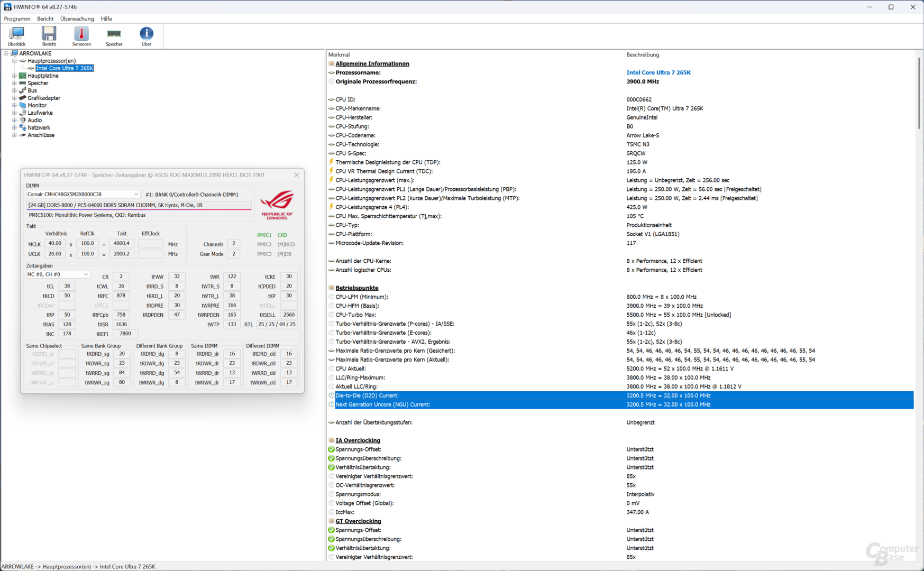Expand the Anschlüsse tree node
Image resolution: width=924 pixels, height=571 pixels.
tap(15, 135)
